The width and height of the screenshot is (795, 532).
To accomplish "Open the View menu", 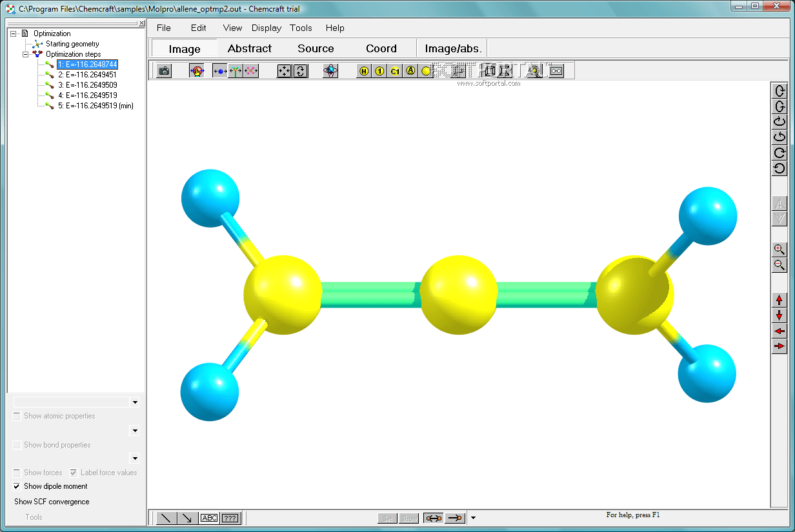I will [232, 28].
